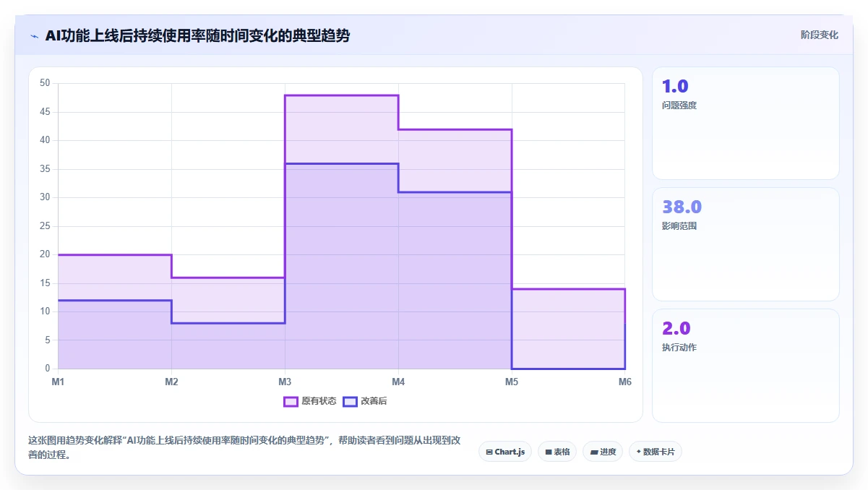Click the 进度 tag
Viewport: 868px width, 490px height.
click(x=603, y=452)
